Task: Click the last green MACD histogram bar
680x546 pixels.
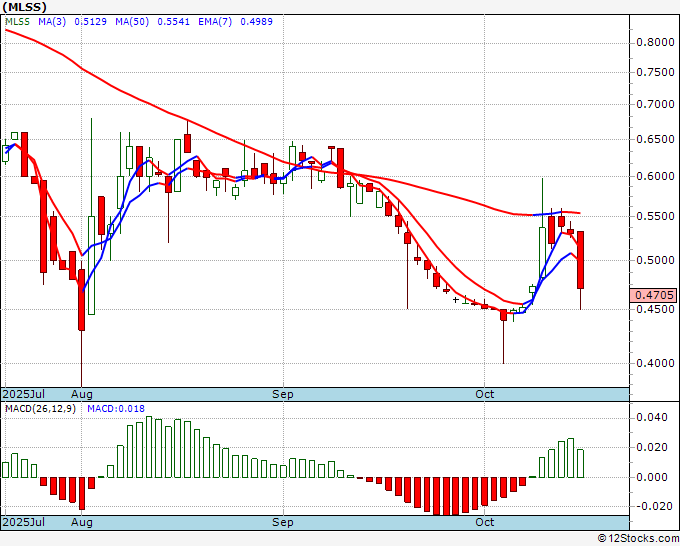Action: point(580,464)
